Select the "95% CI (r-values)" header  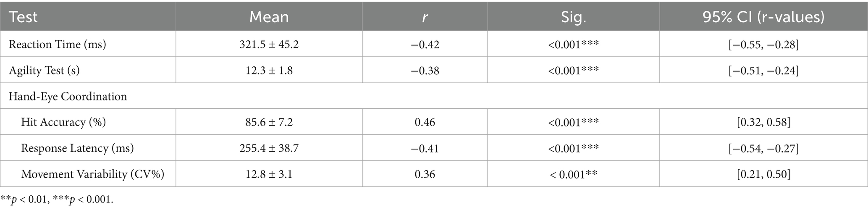tap(763, 17)
